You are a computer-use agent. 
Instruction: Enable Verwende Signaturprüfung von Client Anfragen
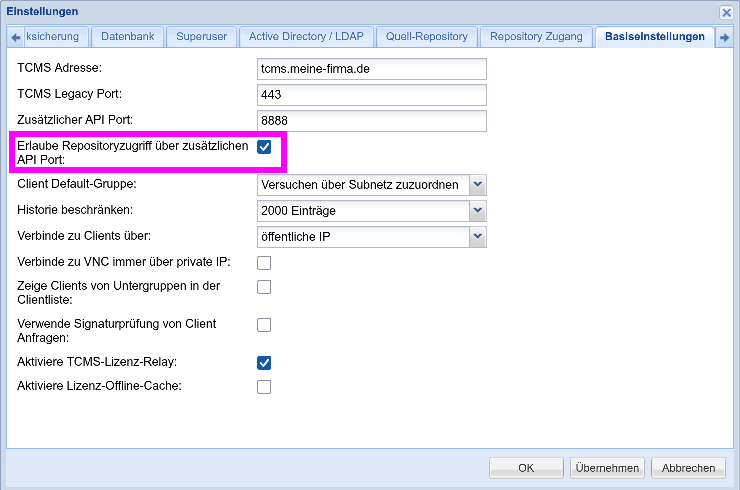coord(264,325)
